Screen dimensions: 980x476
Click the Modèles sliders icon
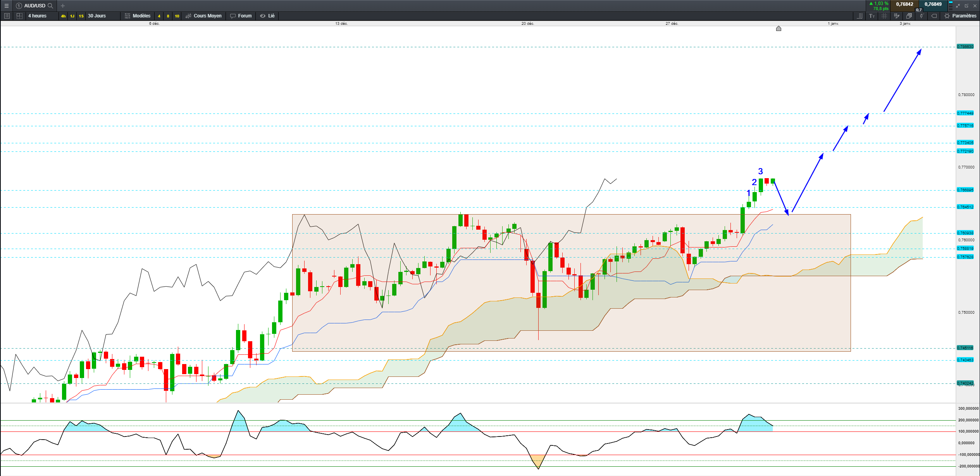127,16
